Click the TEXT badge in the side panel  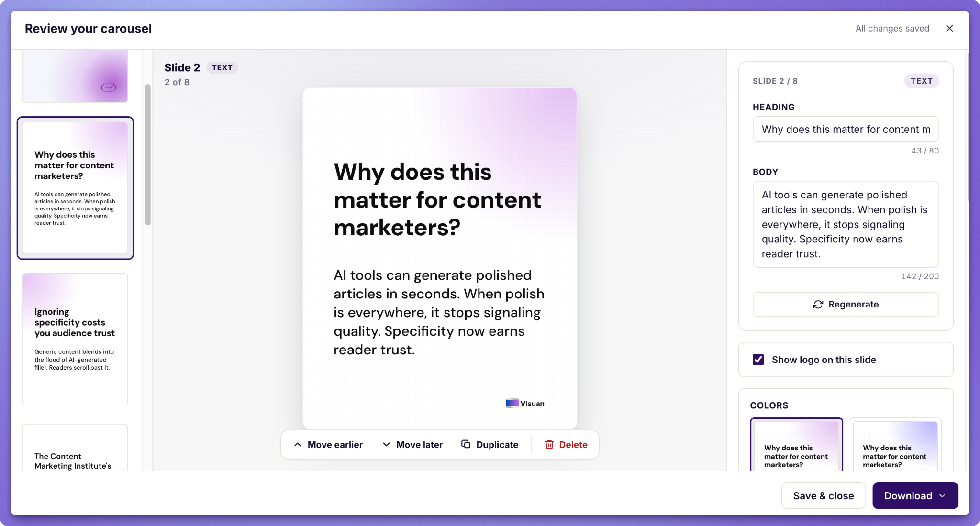[x=921, y=81]
